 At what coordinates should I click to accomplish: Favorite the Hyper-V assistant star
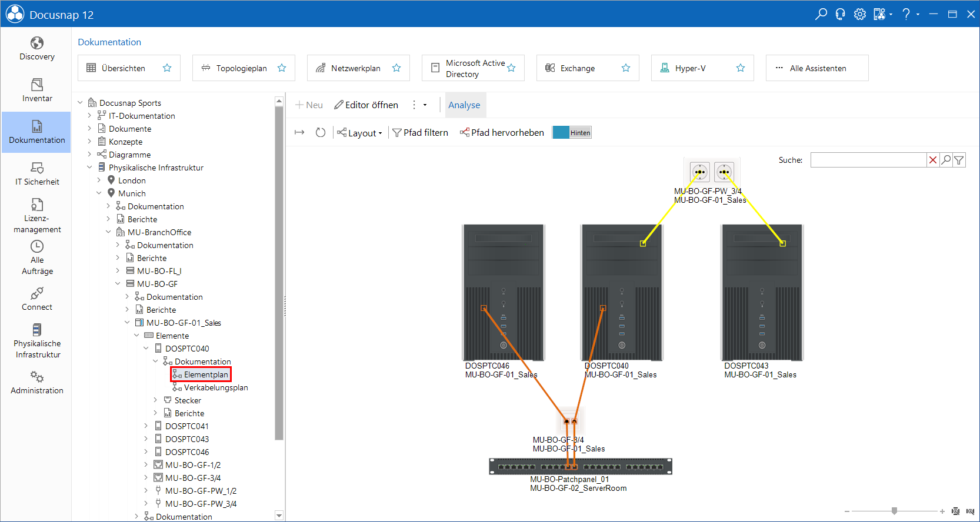pos(741,68)
